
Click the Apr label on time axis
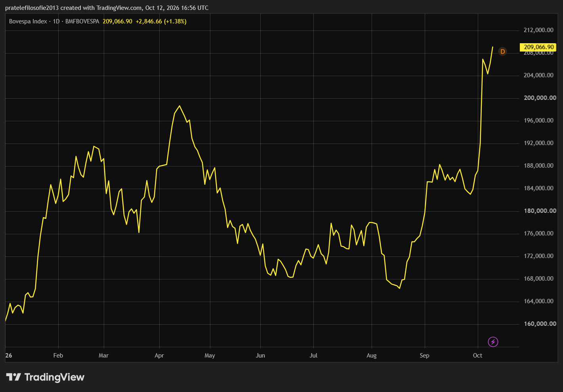point(159,356)
